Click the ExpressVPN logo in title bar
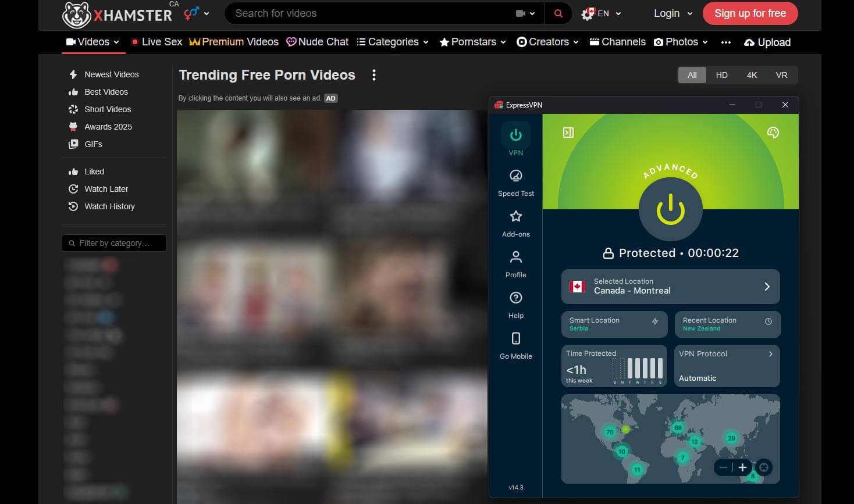854x504 pixels. coord(499,105)
